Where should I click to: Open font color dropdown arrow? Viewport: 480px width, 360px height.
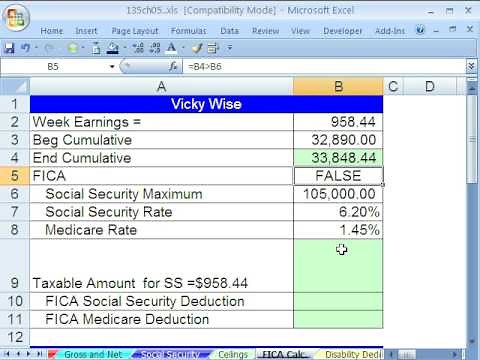pos(183,48)
